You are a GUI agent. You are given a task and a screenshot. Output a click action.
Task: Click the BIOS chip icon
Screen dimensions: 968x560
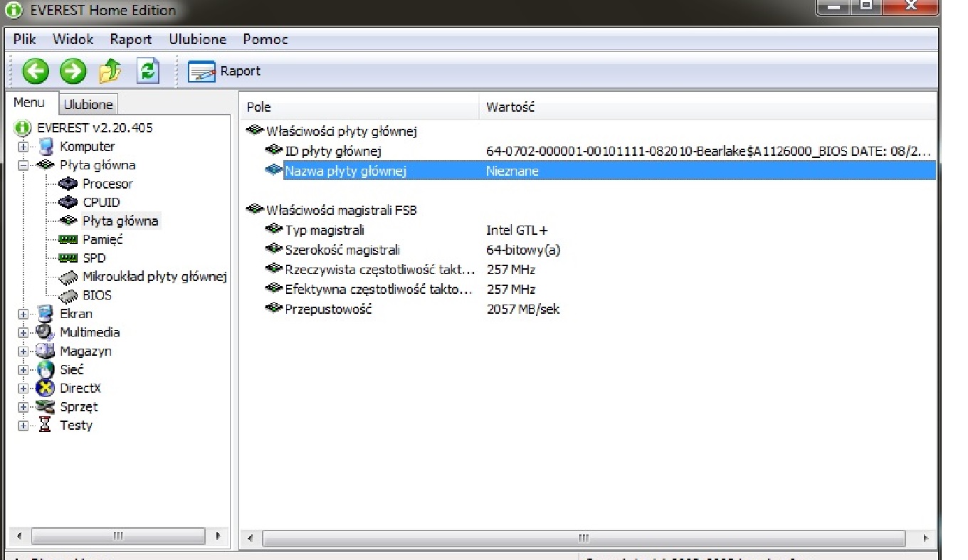tap(68, 295)
